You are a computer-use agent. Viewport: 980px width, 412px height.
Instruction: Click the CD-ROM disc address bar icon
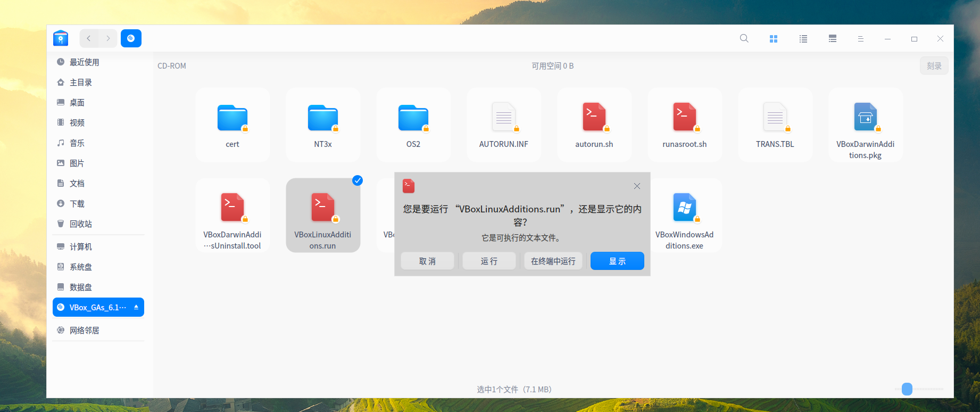point(131,38)
